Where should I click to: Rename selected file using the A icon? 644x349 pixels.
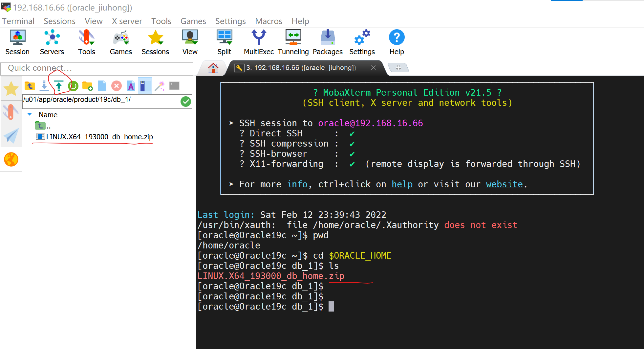(x=131, y=86)
